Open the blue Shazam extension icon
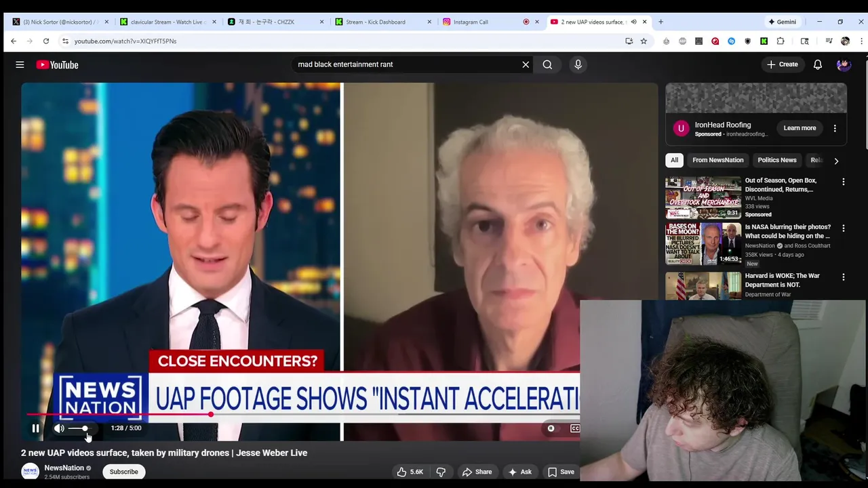Viewport: 868px width, 488px height. coord(731,41)
